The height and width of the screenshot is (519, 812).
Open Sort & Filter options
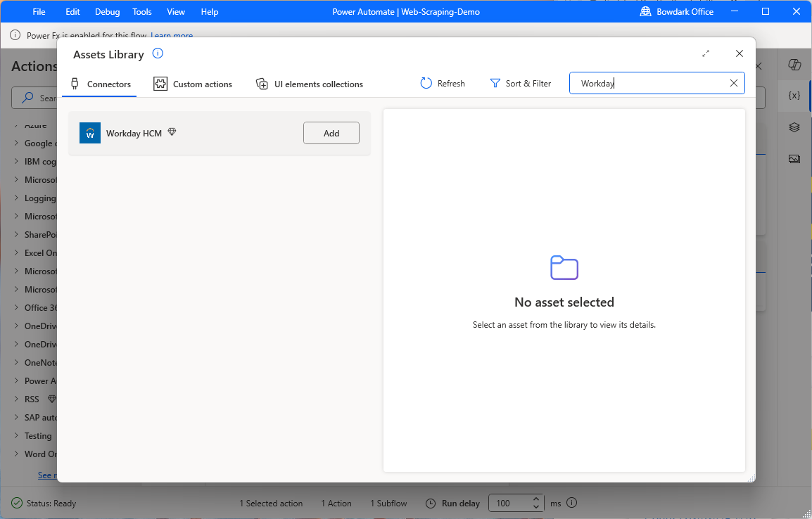pos(521,83)
